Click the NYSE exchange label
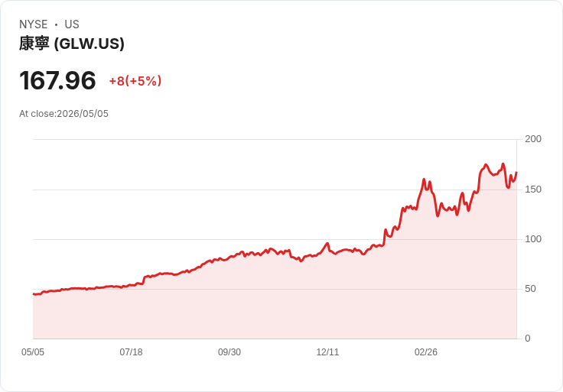 click(x=34, y=24)
